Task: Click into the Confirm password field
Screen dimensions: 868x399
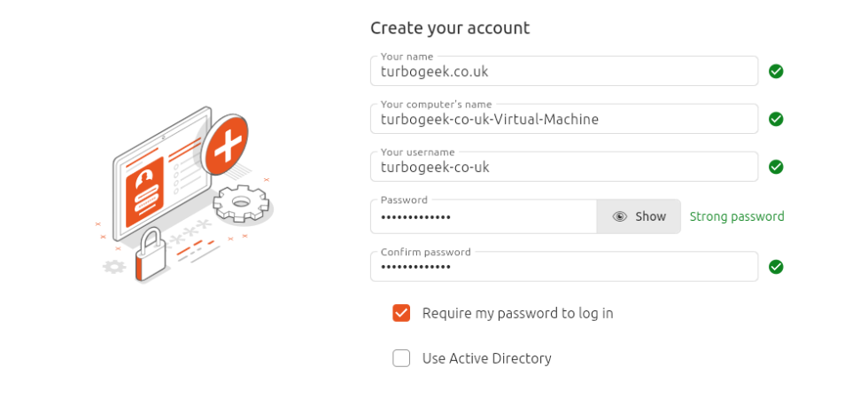Action: click(563, 267)
